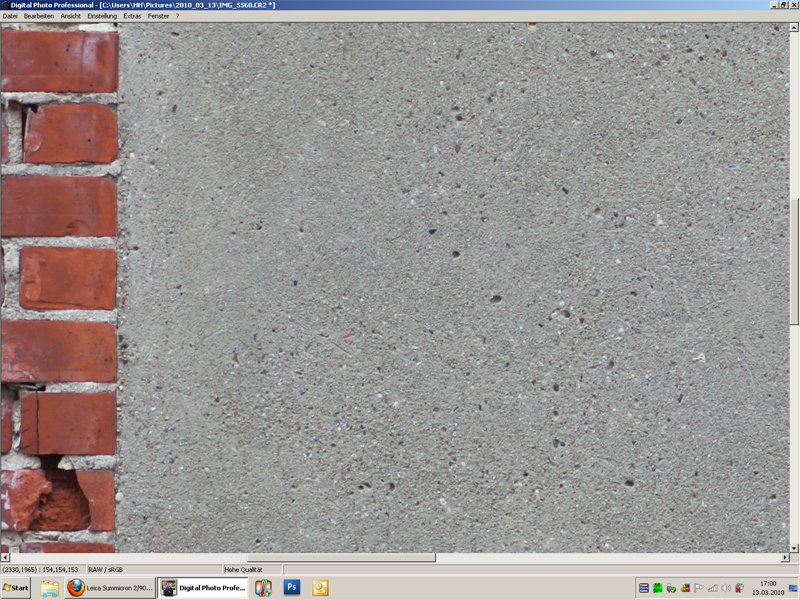Launch Photoshop from the taskbar
Image resolution: width=800 pixels, height=600 pixels.
click(x=292, y=587)
